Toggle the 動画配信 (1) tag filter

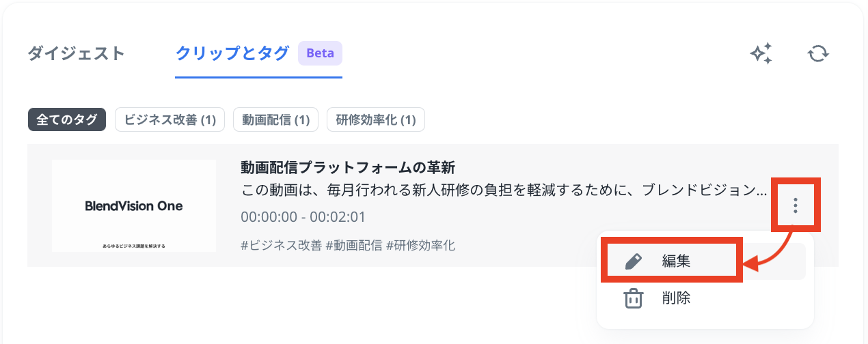pos(275,119)
